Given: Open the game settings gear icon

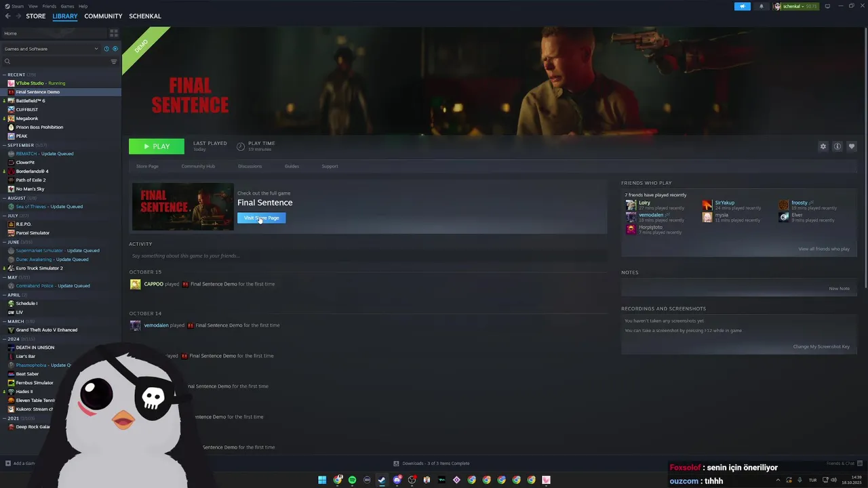Looking at the screenshot, I should point(823,146).
